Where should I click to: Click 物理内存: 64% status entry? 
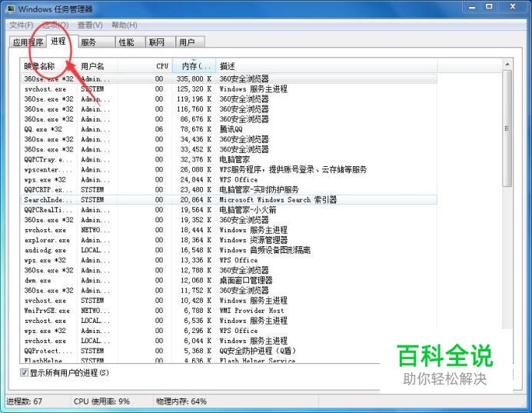tap(181, 401)
